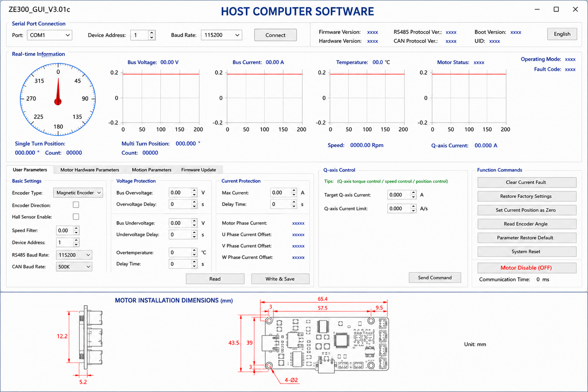The height and width of the screenshot is (392, 588).
Task: Click the Speed Filter up arrow
Action: point(76,228)
